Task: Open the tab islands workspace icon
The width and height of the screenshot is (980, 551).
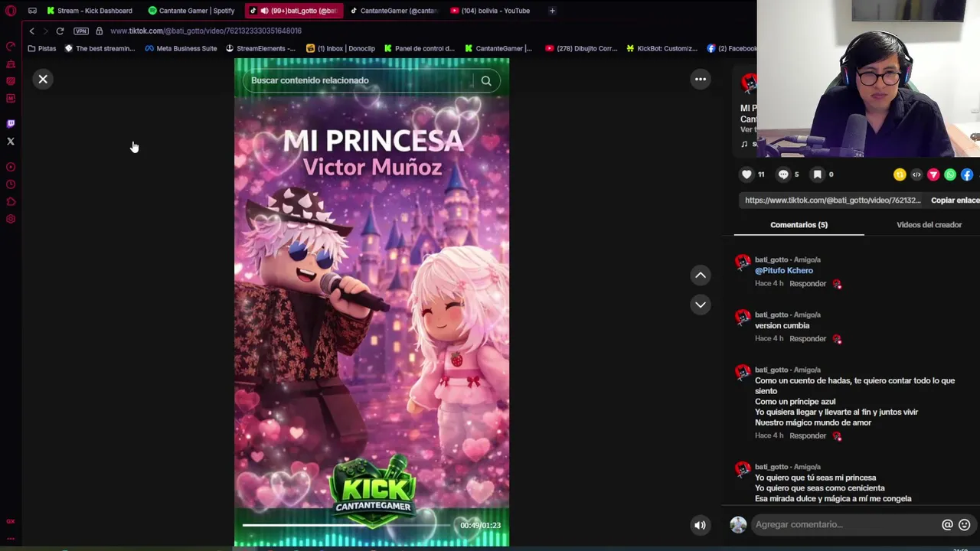Action: click(x=32, y=11)
